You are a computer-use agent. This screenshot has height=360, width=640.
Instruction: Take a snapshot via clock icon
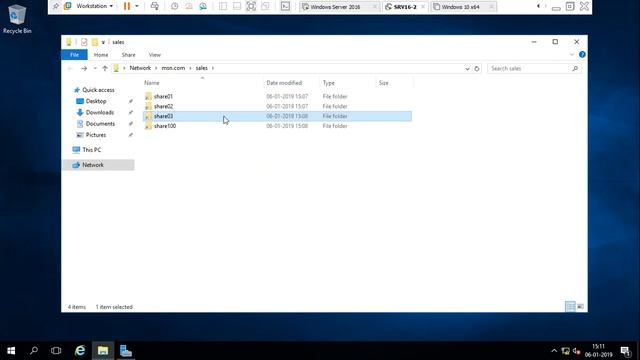pyautogui.click(x=175, y=6)
